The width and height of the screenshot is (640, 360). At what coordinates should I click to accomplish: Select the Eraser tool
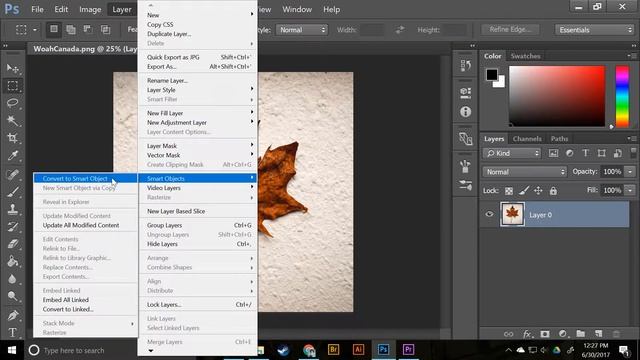(x=13, y=244)
